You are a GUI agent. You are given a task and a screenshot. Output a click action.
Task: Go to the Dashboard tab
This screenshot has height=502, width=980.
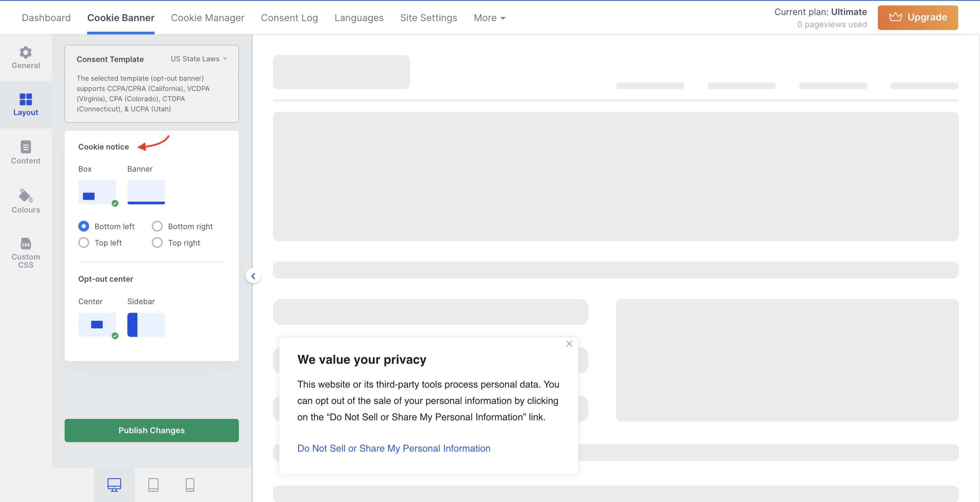[46, 18]
